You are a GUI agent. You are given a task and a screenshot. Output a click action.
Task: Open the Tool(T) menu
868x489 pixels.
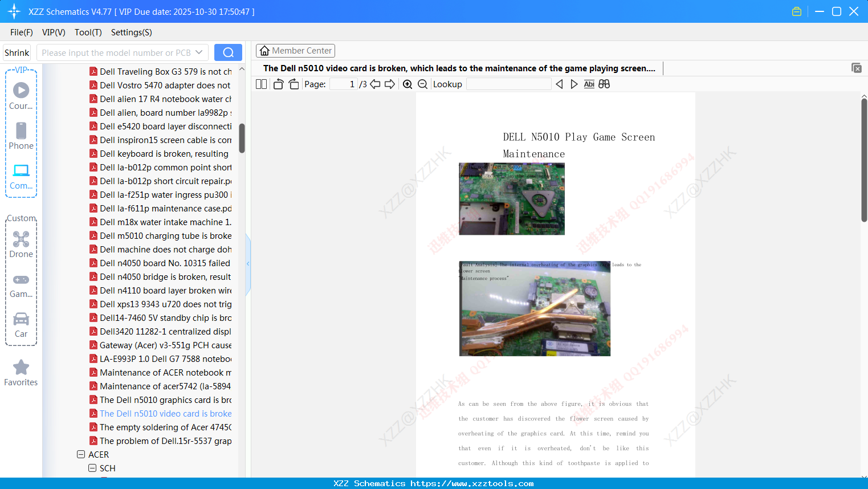click(x=88, y=32)
